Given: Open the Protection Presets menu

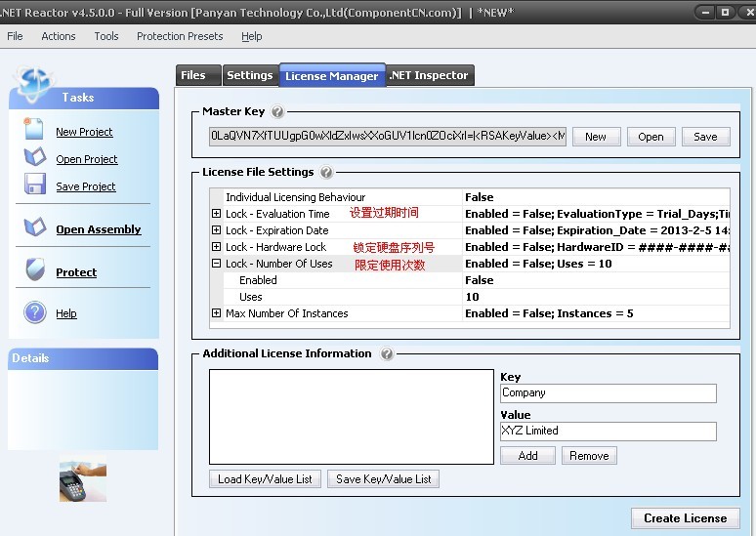Looking at the screenshot, I should click(x=180, y=37).
